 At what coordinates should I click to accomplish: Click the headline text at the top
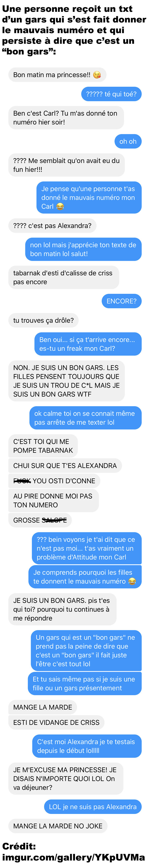pos(74,30)
